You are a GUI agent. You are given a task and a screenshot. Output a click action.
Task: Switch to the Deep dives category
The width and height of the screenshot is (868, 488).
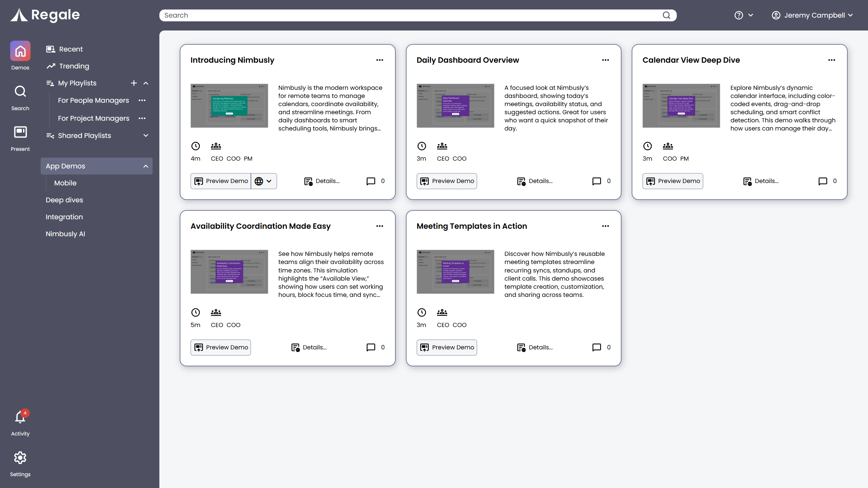(x=64, y=200)
